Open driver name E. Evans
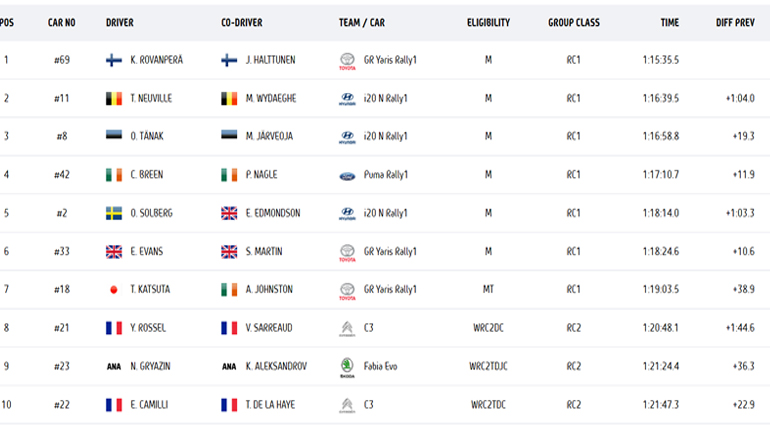 [148, 252]
